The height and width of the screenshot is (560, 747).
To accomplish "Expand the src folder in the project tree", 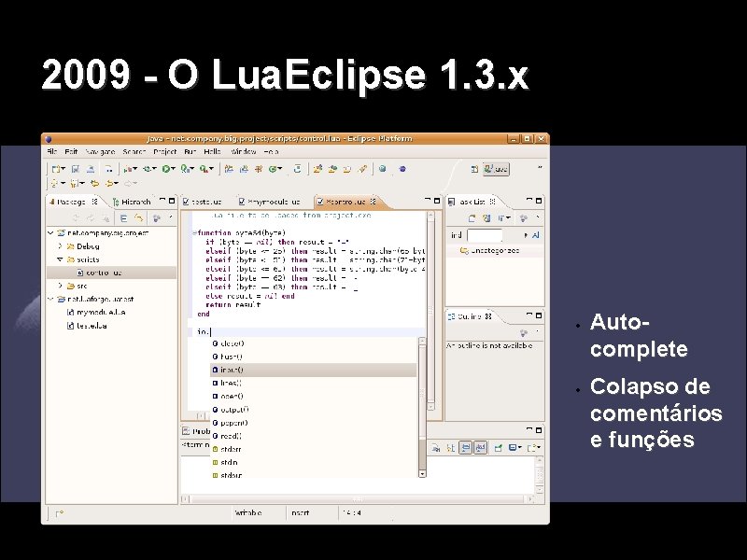I will click(x=61, y=286).
